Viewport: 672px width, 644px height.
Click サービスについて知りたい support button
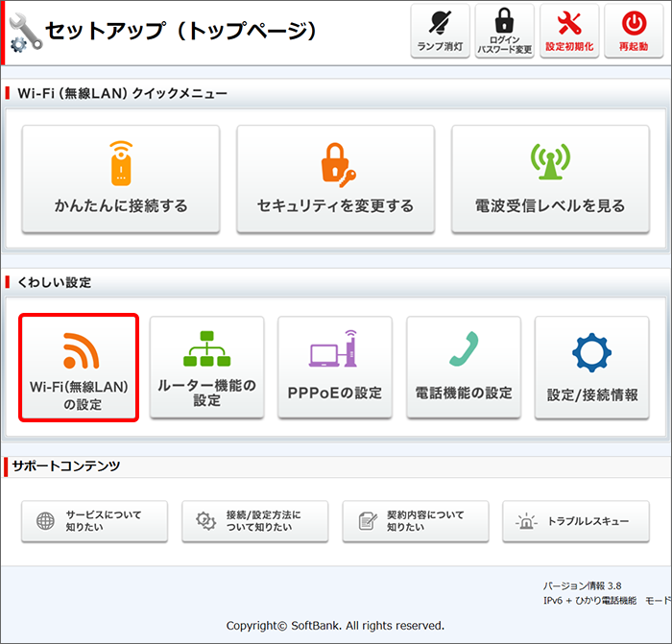click(x=95, y=521)
